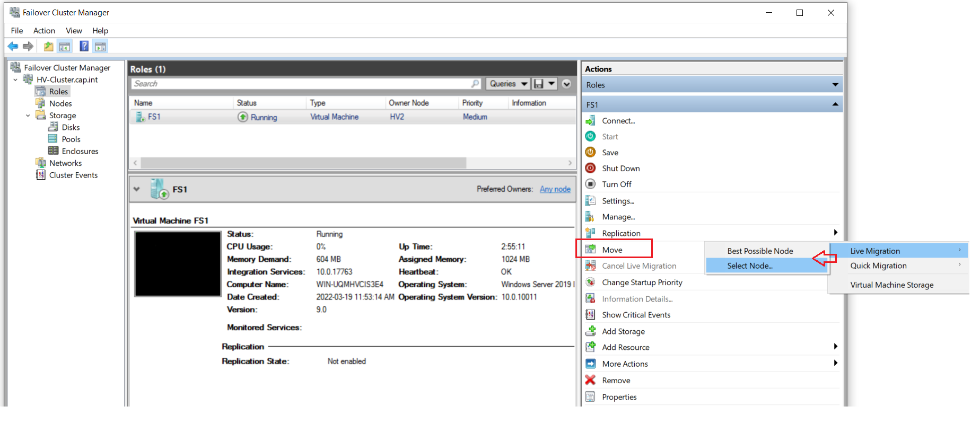The width and height of the screenshot is (980, 424).
Task: Click the Properties icon in Actions pane
Action: 590,396
